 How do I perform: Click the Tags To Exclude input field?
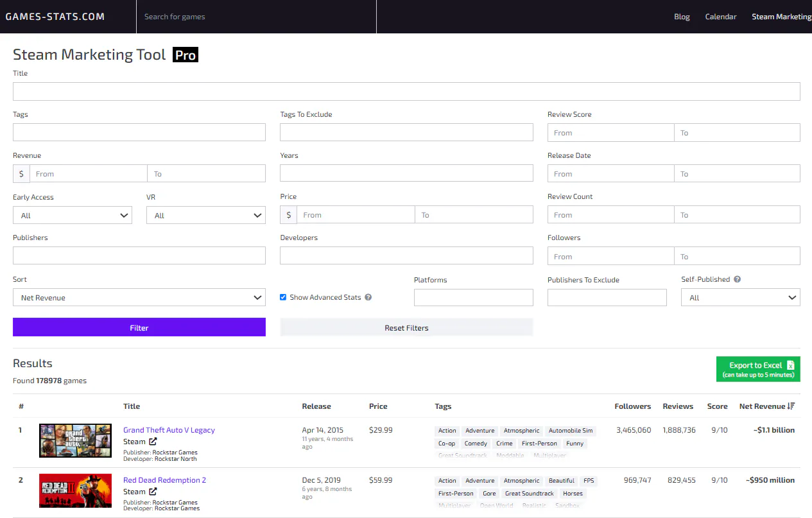tap(406, 132)
